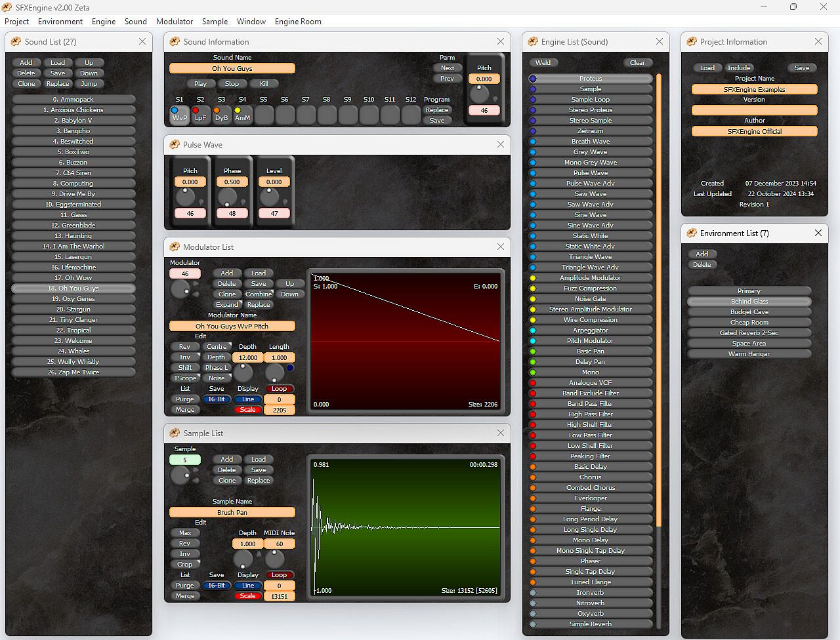Open the TScope options in modulator Edit
The image size is (840, 640).
184,378
